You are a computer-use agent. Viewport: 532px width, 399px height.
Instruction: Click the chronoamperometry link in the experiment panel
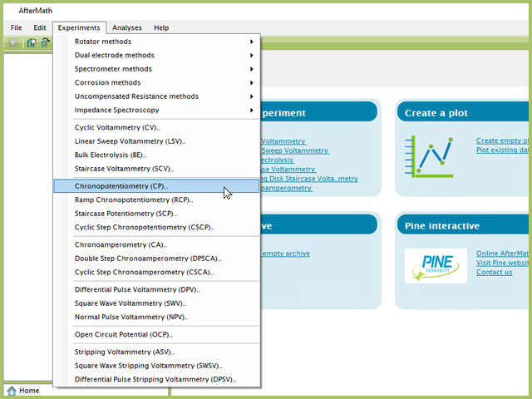click(287, 188)
